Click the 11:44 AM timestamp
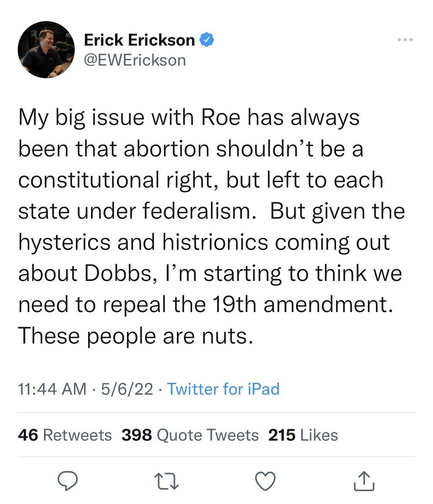The image size is (433, 504). coord(52,389)
